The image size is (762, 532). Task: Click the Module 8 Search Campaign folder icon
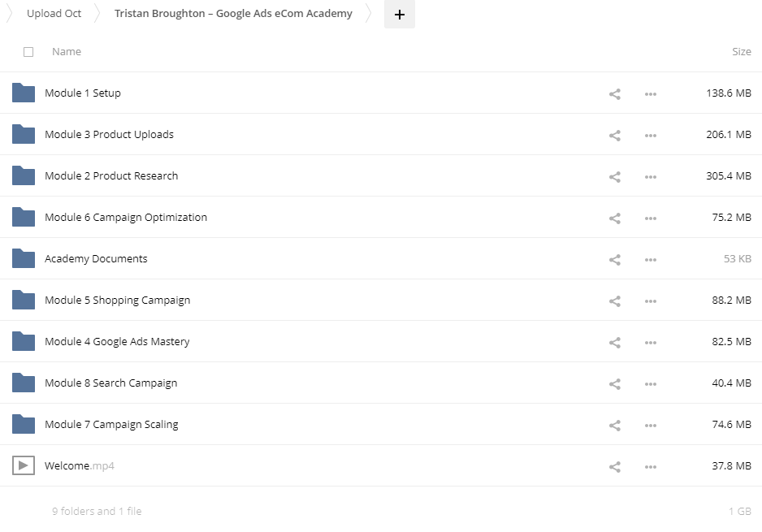coord(24,383)
